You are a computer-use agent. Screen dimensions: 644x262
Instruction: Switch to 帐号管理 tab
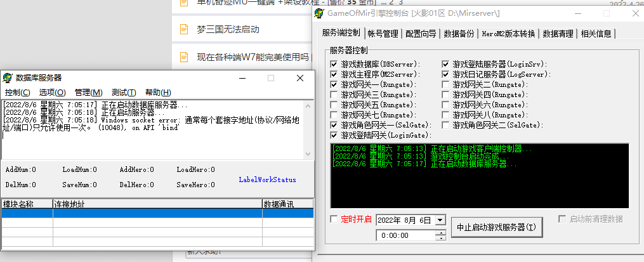click(x=383, y=34)
